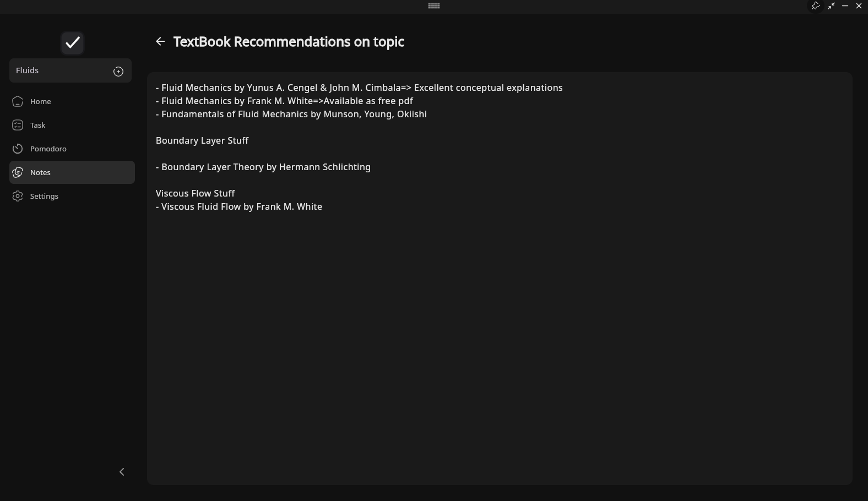Image resolution: width=868 pixels, height=501 pixels.
Task: Click 'Excellent conceptual explanations' text
Action: [489, 88]
